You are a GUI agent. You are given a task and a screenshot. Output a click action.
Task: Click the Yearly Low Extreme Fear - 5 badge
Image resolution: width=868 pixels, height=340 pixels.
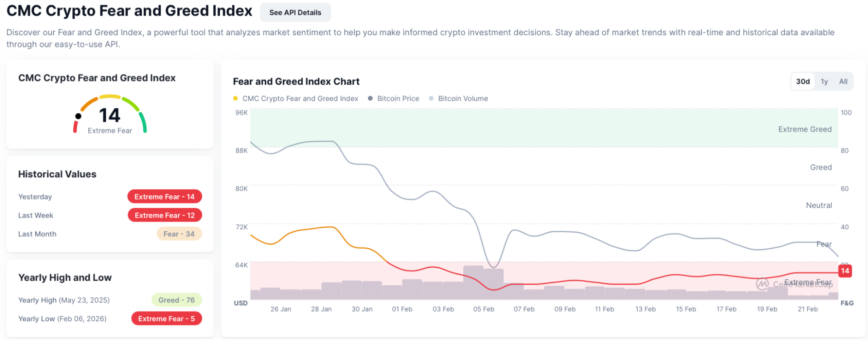click(166, 319)
